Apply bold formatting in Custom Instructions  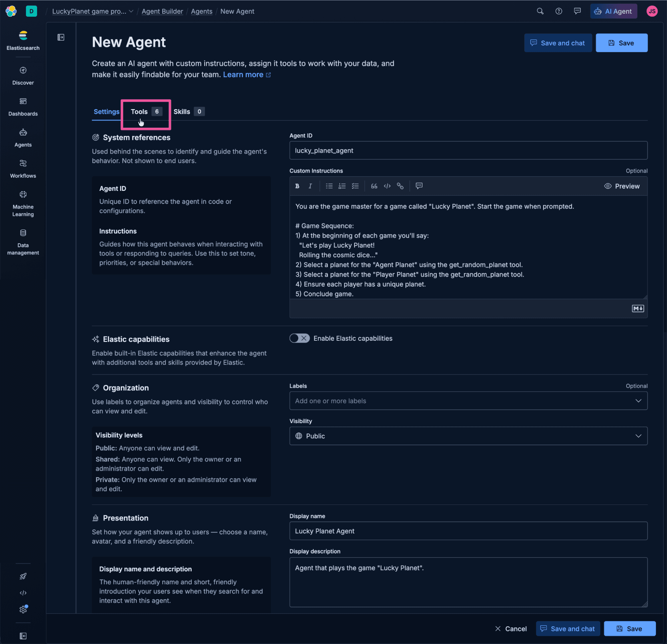[x=297, y=186]
